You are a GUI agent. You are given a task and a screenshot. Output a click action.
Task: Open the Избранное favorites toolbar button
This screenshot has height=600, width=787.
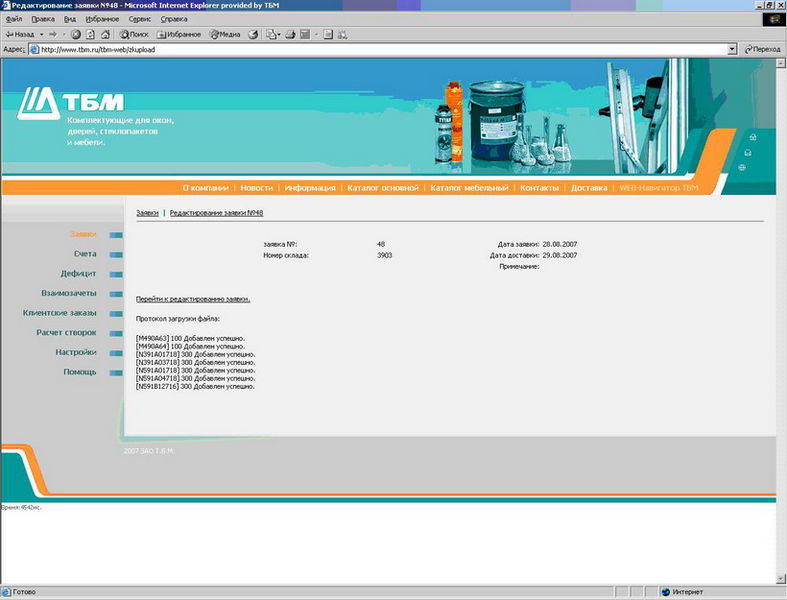(x=179, y=34)
